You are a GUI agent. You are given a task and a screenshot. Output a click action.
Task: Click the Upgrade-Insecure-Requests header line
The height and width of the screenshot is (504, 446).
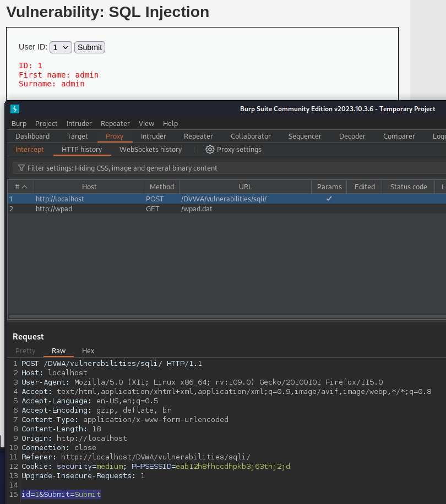pyautogui.click(x=83, y=476)
